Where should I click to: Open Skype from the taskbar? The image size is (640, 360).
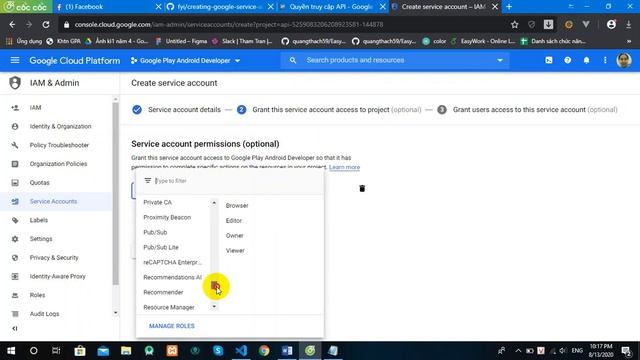[x=218, y=351]
